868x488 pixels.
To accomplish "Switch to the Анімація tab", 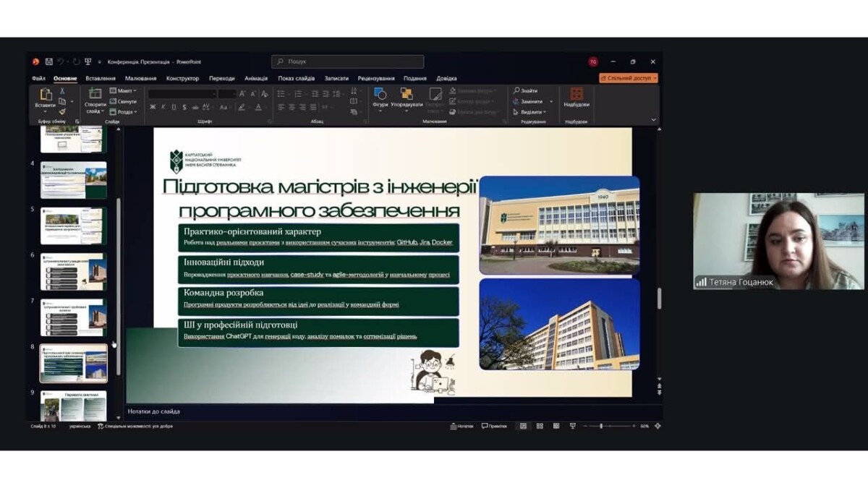I will (x=256, y=78).
